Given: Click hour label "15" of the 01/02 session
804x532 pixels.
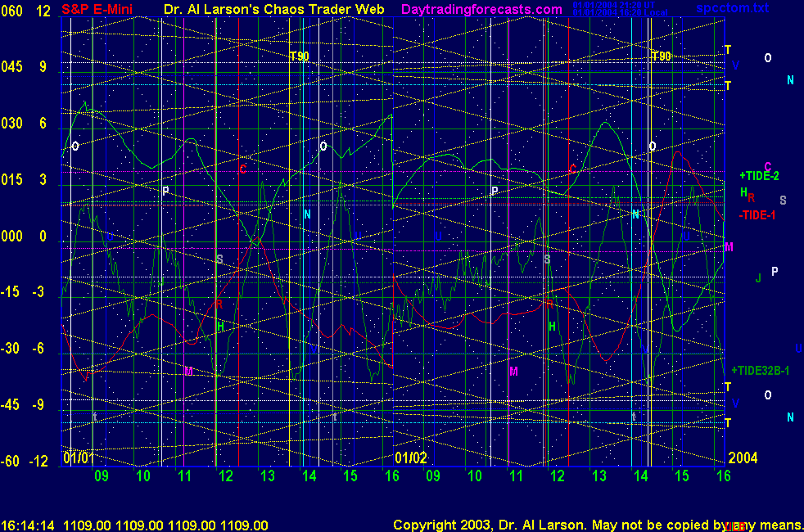Looking at the screenshot, I should (682, 476).
